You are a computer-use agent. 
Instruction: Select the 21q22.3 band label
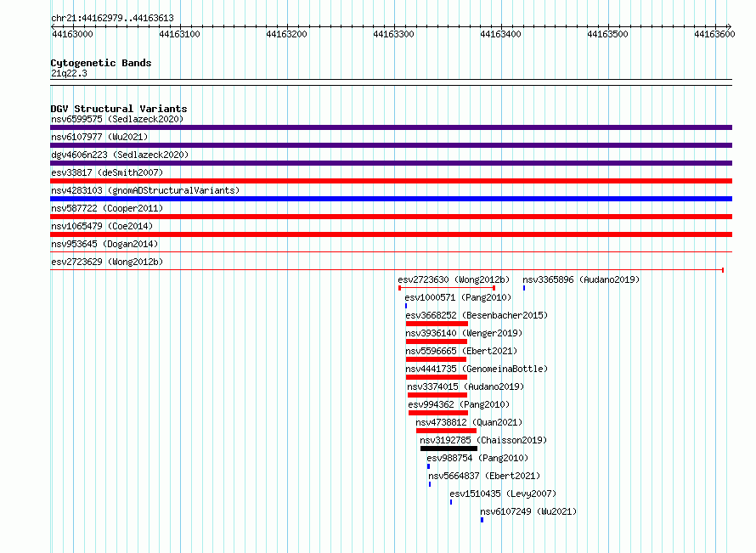coord(69,73)
